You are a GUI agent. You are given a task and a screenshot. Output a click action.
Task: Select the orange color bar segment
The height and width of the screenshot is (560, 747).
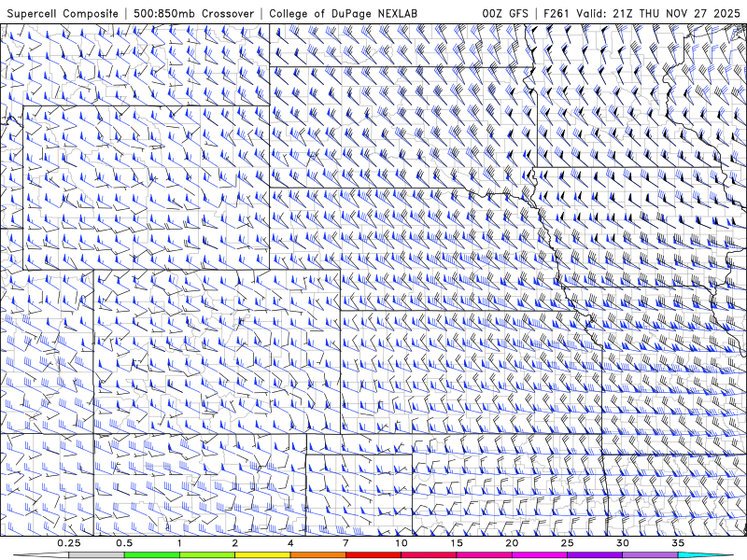pos(317,555)
